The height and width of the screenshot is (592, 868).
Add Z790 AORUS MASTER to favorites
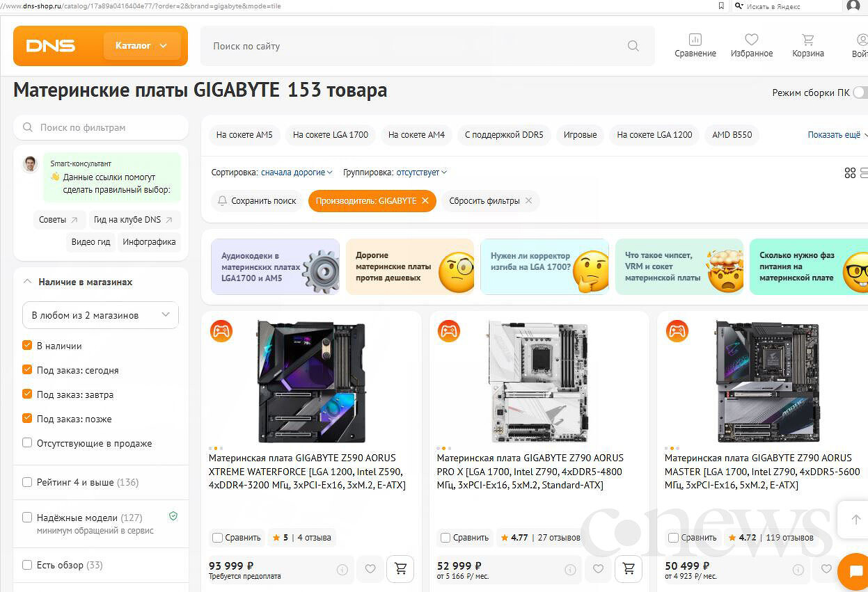826,569
